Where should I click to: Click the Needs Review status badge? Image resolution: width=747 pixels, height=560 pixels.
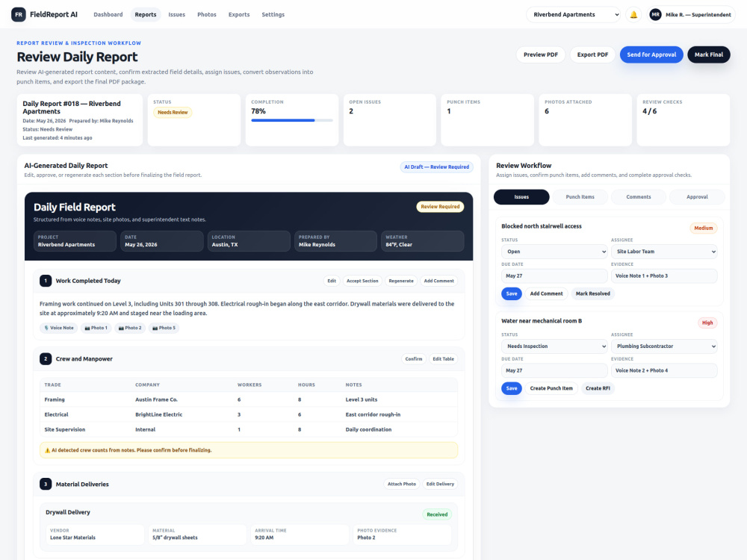[173, 113]
